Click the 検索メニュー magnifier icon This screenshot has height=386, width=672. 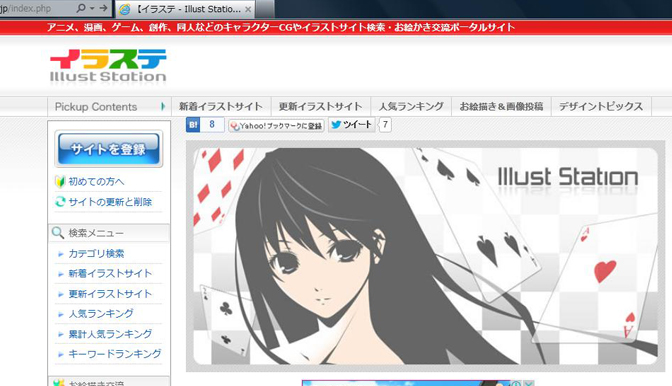(58, 233)
